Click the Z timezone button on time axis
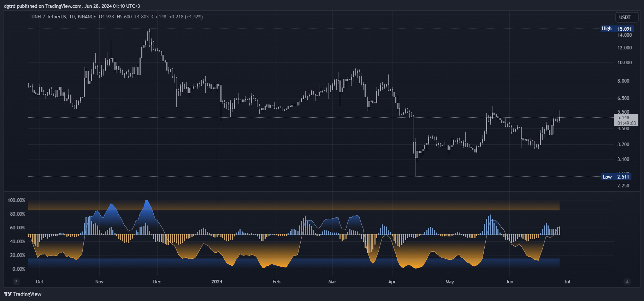This screenshot has width=644, height=301. tap(16, 282)
